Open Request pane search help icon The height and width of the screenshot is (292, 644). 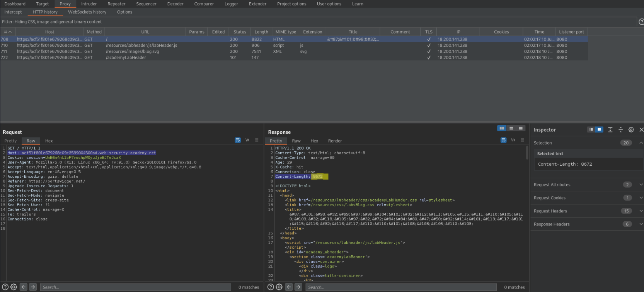[5, 287]
